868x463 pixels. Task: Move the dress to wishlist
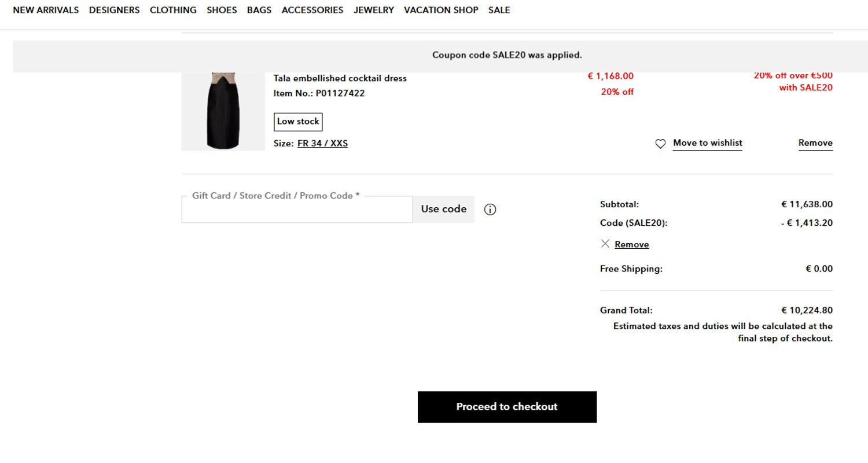click(707, 143)
